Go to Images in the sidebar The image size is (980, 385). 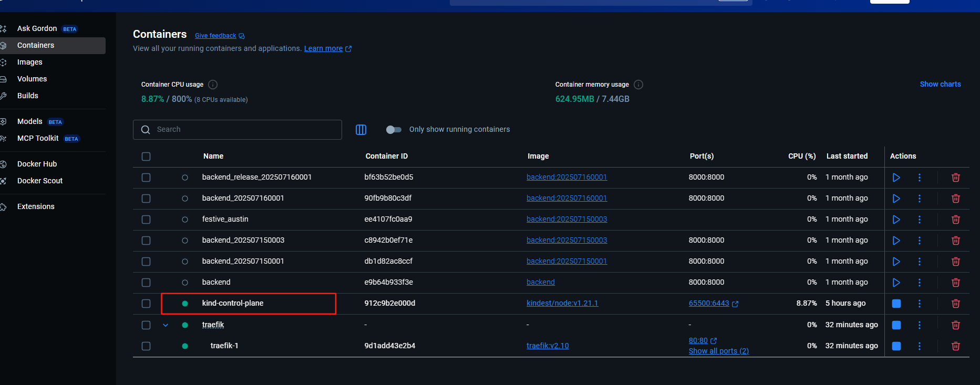click(53, 62)
